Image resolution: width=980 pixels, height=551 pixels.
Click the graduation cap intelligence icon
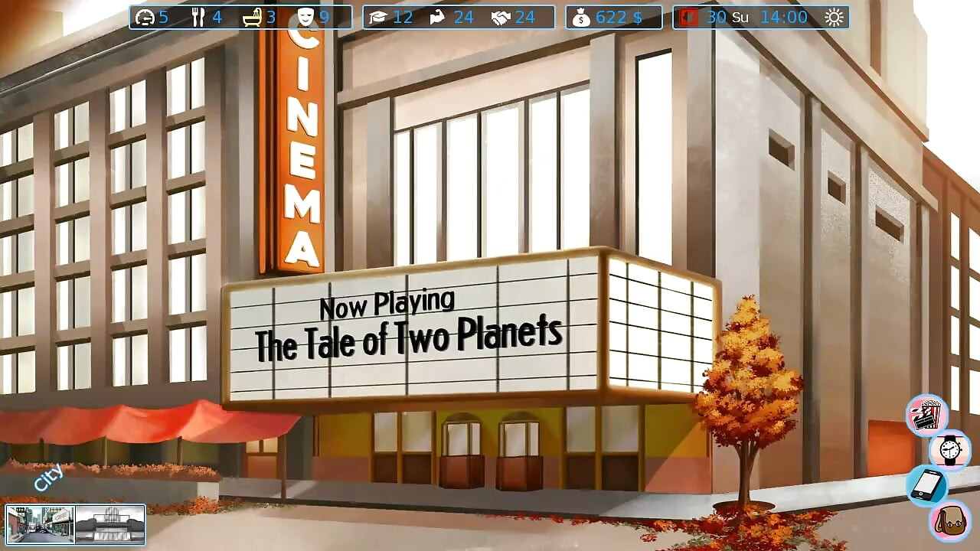[x=377, y=17]
